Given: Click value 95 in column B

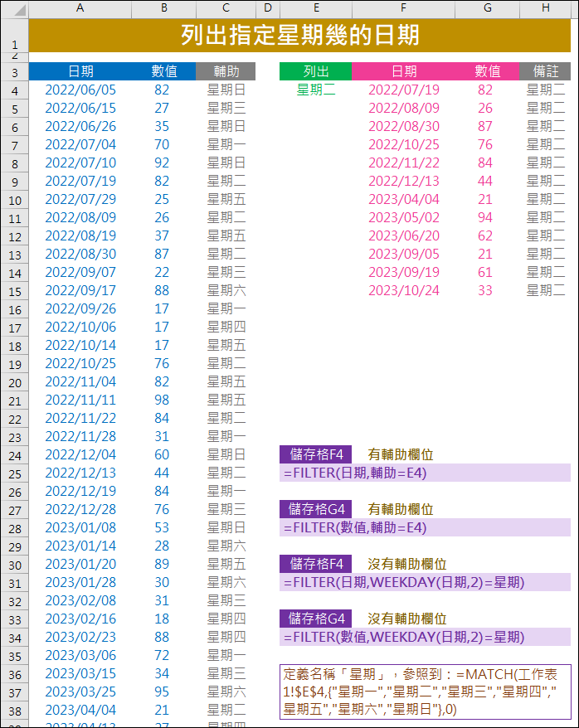Looking at the screenshot, I should (162, 692).
